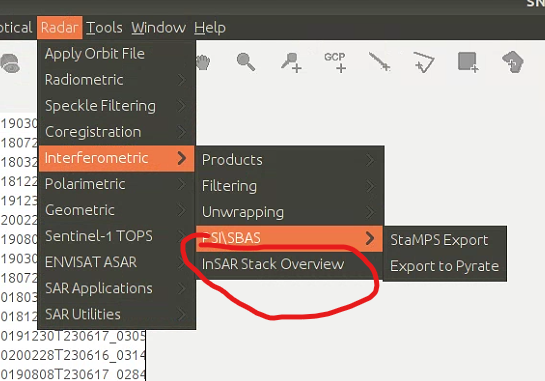Open the Products submenu
Image resolution: width=545 pixels, height=381 pixels.
pos(290,160)
